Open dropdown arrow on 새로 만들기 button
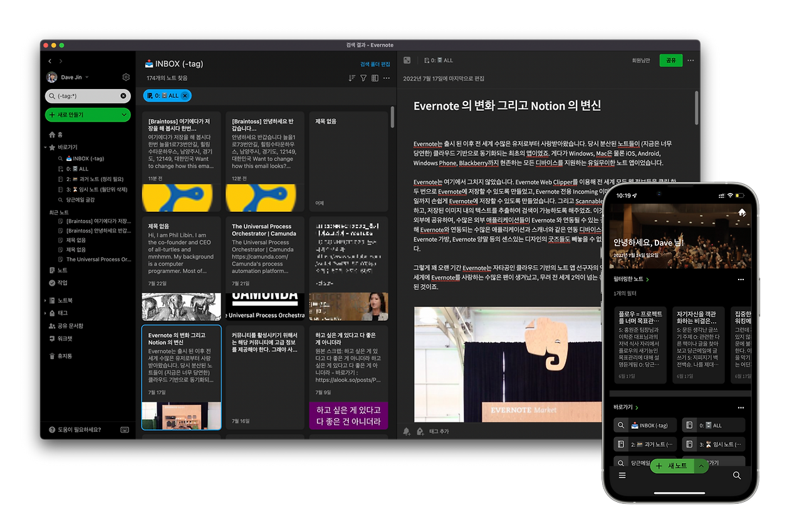Screen dimensions: 802x532 (125, 115)
